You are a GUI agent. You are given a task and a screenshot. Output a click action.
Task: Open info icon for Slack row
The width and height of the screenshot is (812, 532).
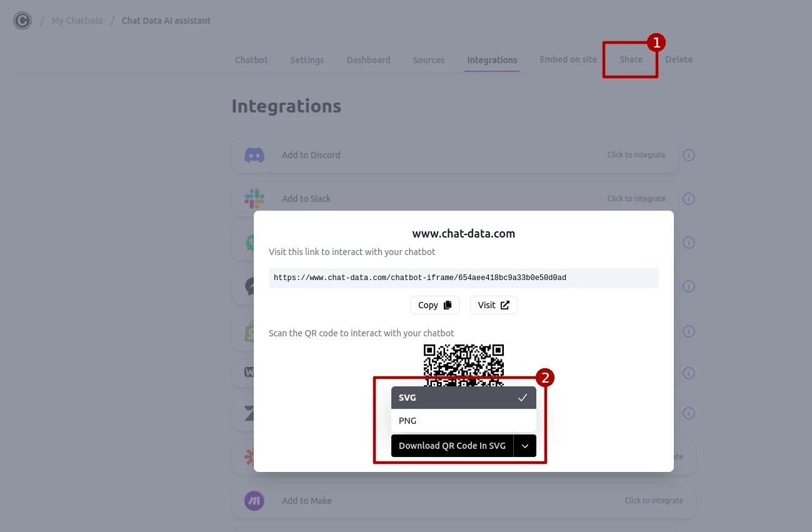[689, 199]
